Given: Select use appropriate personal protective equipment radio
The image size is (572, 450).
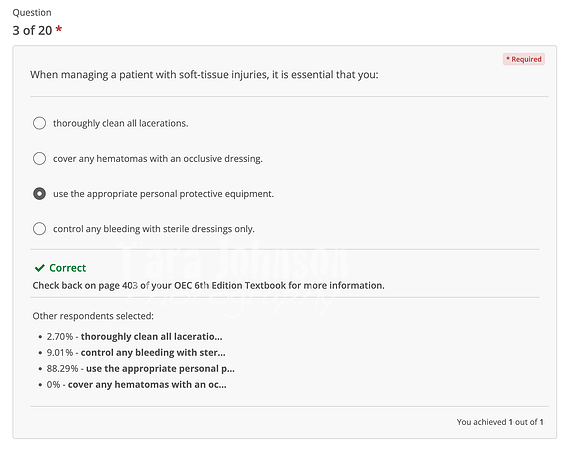Looking at the screenshot, I should [39, 194].
